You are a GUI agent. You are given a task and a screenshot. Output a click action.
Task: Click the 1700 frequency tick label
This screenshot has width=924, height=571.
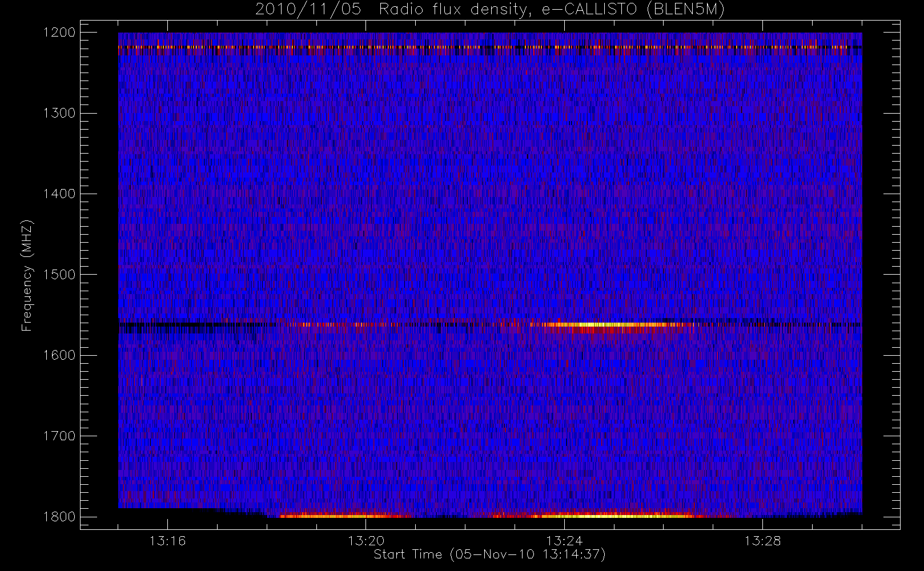pos(59,436)
